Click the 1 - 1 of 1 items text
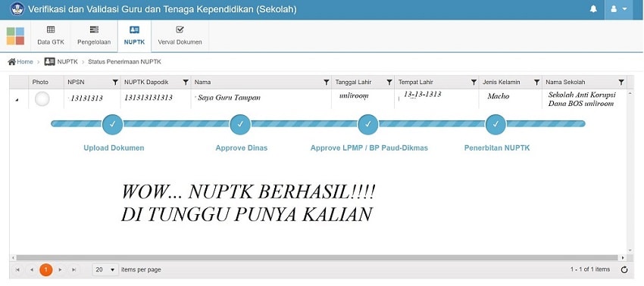Viewport: 644px width, 286px height. [589, 269]
